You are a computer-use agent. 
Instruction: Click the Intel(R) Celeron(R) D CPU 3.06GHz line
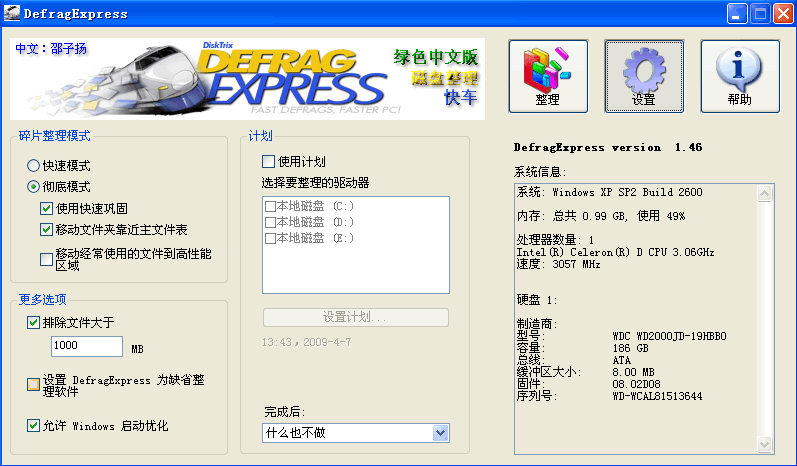tap(616, 252)
